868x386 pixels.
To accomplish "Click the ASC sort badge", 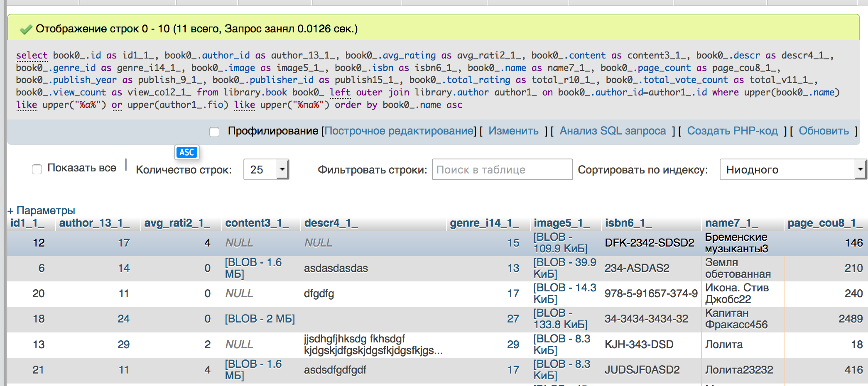I will pyautogui.click(x=187, y=152).
